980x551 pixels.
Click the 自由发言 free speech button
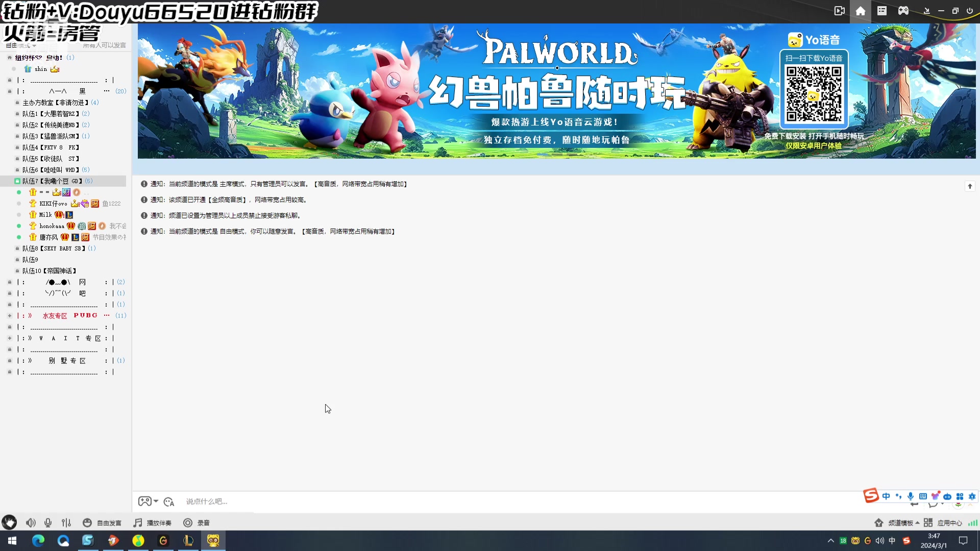point(102,523)
